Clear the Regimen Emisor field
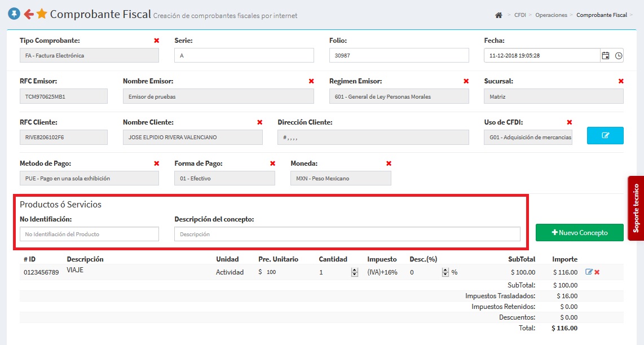 [x=466, y=81]
